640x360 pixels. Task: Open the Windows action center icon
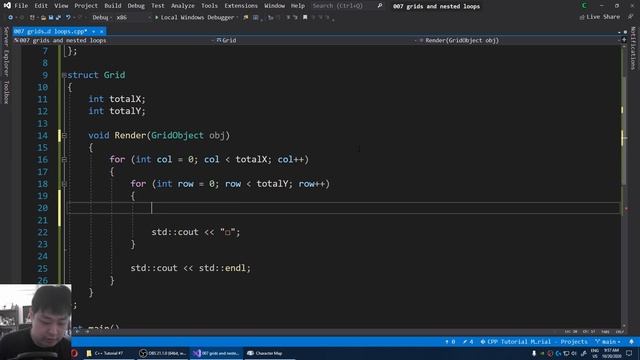[x=629, y=353]
